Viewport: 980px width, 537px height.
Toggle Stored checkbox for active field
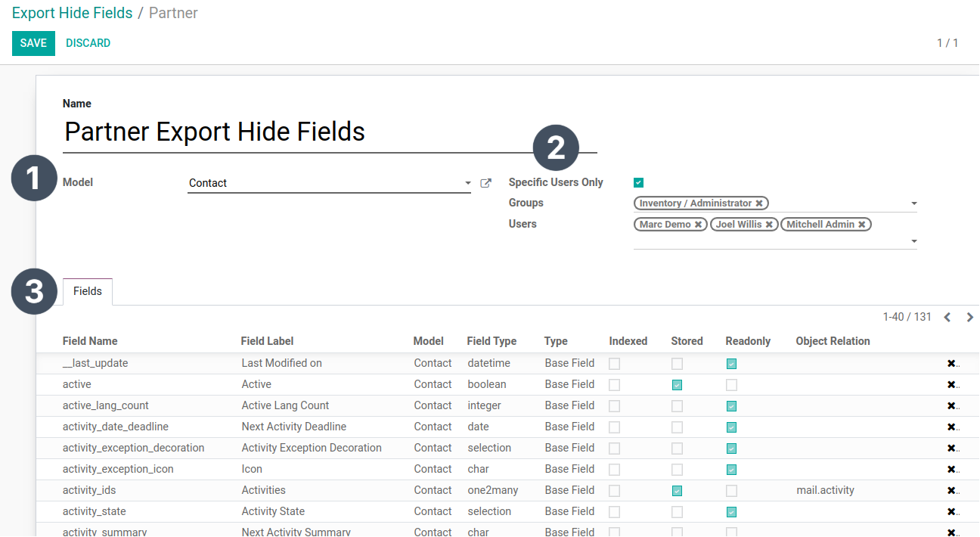click(x=677, y=385)
